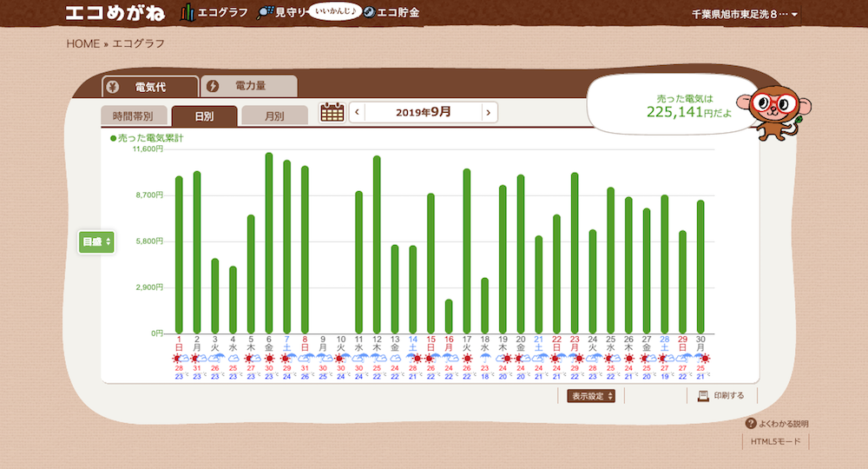Screen dimensions: 868x469
Task: Click the weather icon under day 10
Action: (x=342, y=358)
